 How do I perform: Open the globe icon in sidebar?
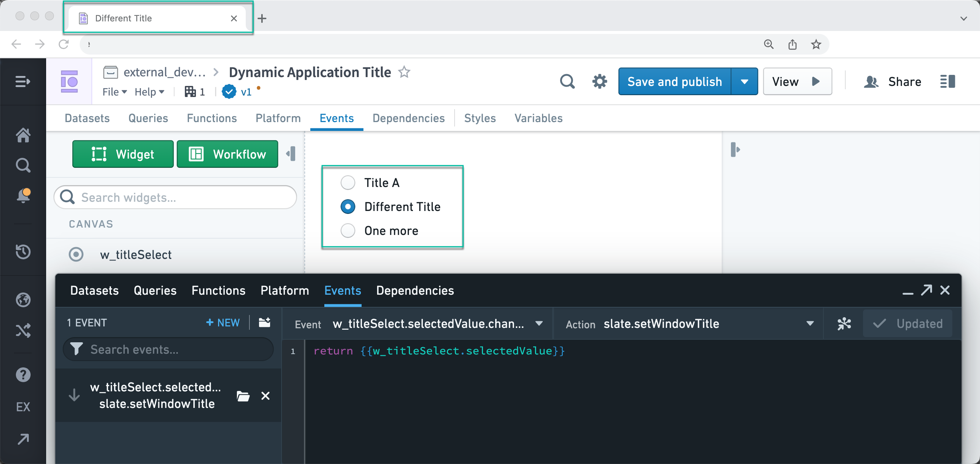point(23,300)
